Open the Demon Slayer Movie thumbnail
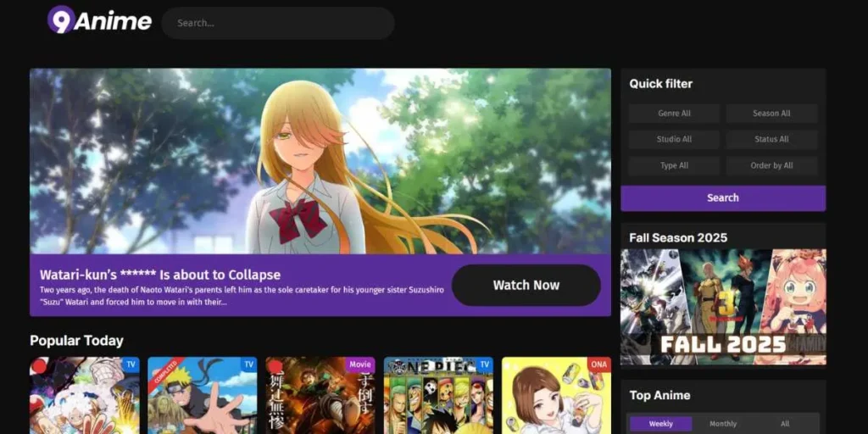Image resolution: width=868 pixels, height=434 pixels. [x=320, y=395]
